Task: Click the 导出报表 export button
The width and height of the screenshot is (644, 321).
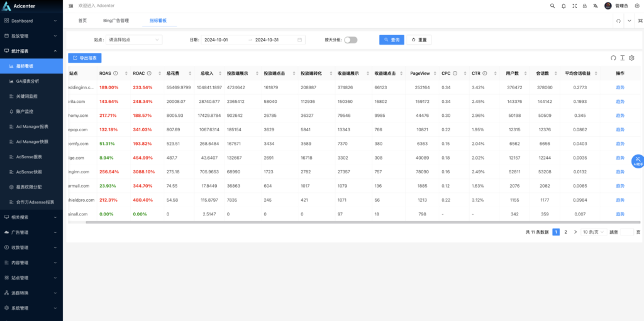Action: click(x=84, y=58)
